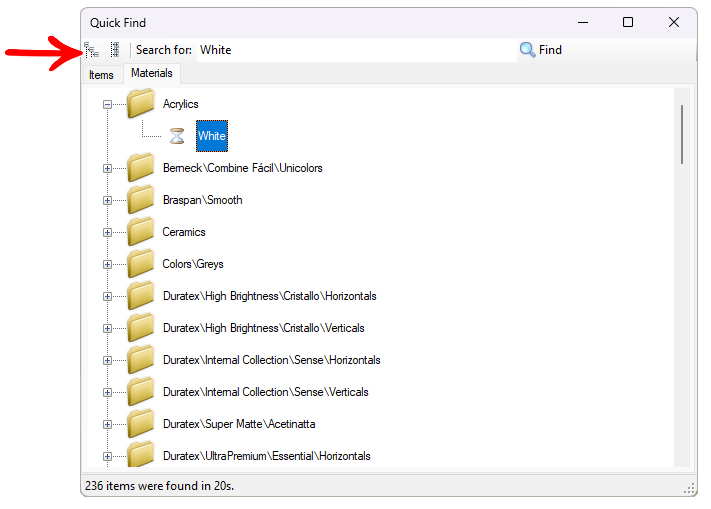Click the magnifying glass Find icon
Image resolution: width=711 pixels, height=509 pixels.
tap(527, 49)
